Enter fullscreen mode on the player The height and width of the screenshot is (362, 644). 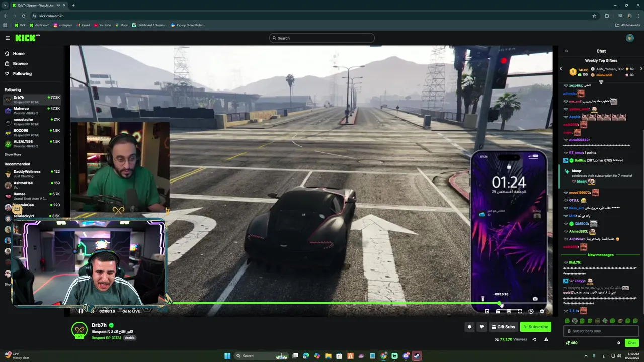coord(520,311)
